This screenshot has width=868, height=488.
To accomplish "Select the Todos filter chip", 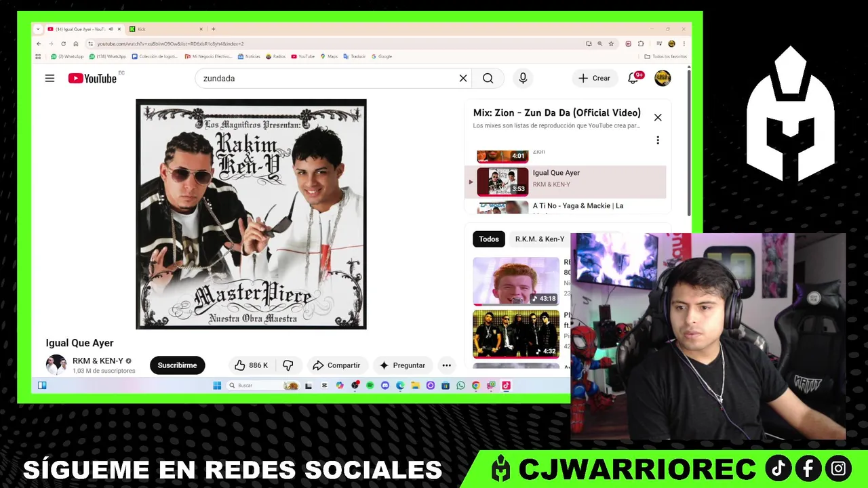I will click(x=489, y=239).
